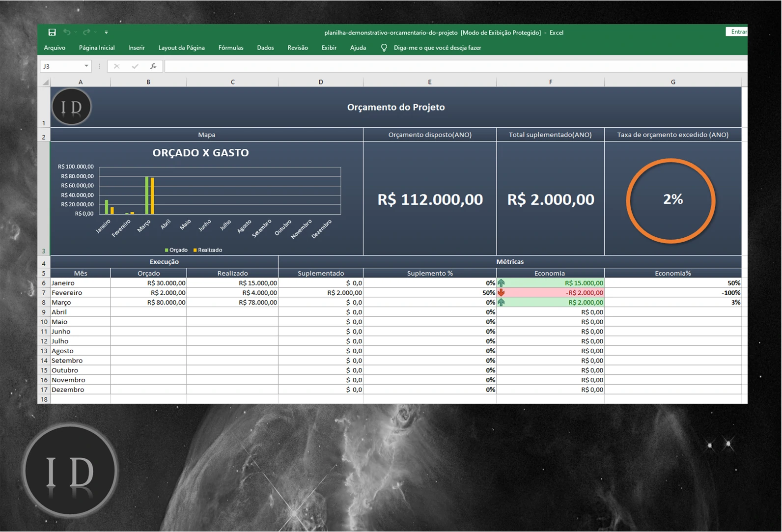782x532 pixels.
Task: Click the yellow Realizado legend swatch
Action: point(195,250)
